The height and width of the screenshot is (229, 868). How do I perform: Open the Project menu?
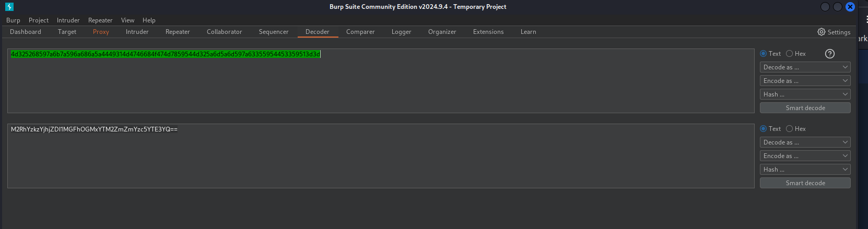(x=39, y=20)
